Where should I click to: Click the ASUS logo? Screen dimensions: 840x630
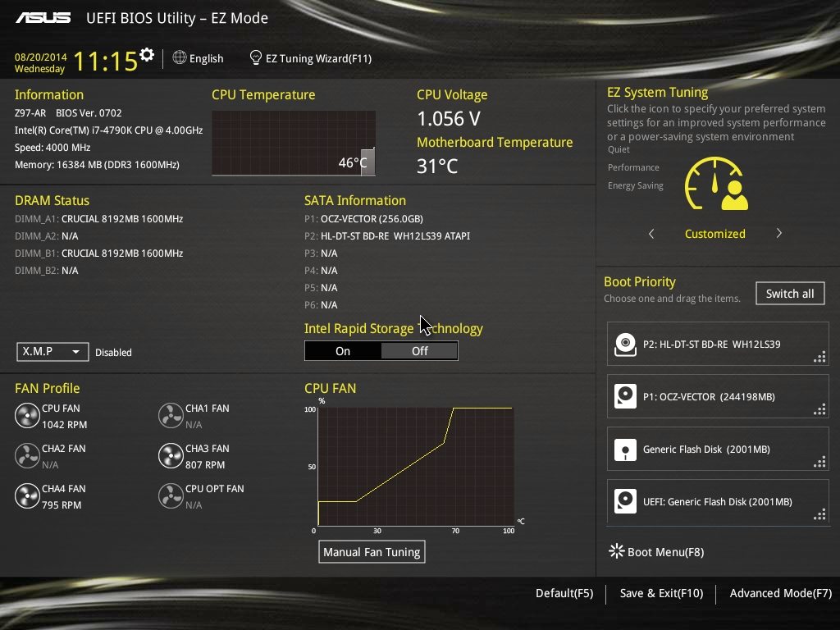pos(43,18)
